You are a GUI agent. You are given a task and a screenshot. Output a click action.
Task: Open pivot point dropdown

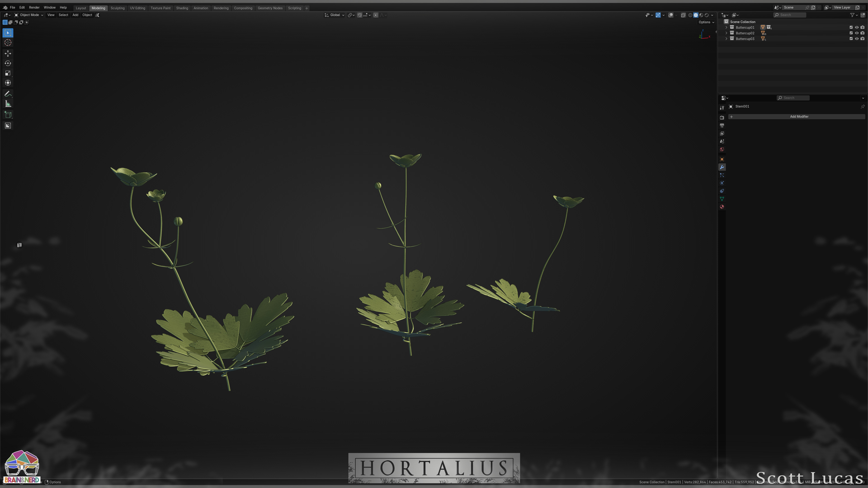pyautogui.click(x=351, y=15)
